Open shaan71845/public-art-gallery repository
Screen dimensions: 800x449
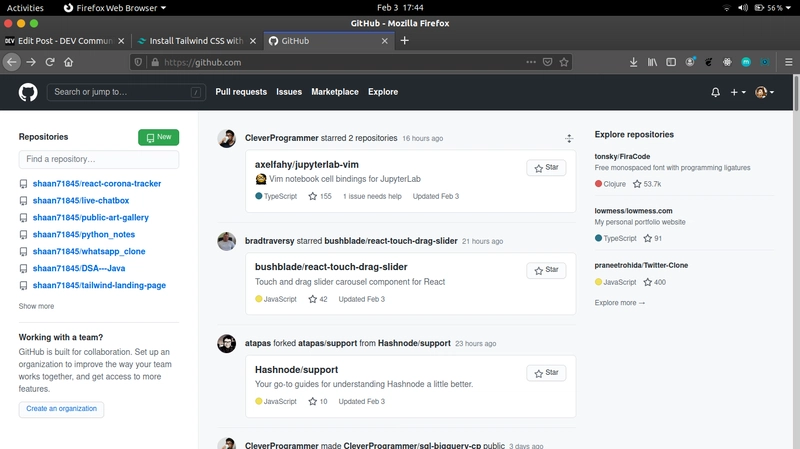click(91, 217)
